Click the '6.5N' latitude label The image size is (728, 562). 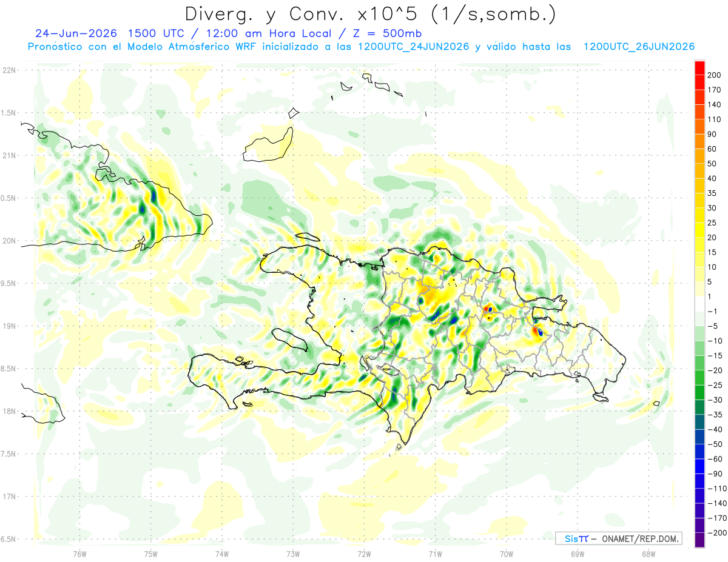click(x=8, y=539)
